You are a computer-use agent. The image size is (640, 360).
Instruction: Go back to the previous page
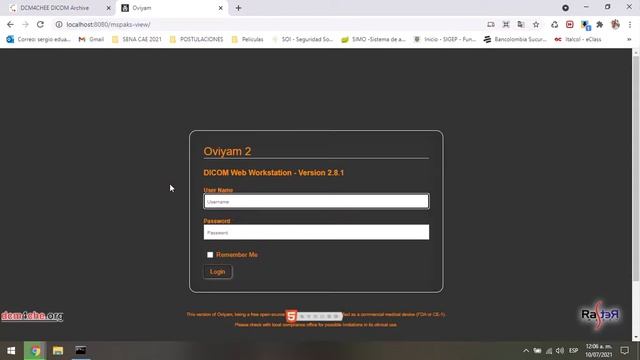(x=10, y=24)
